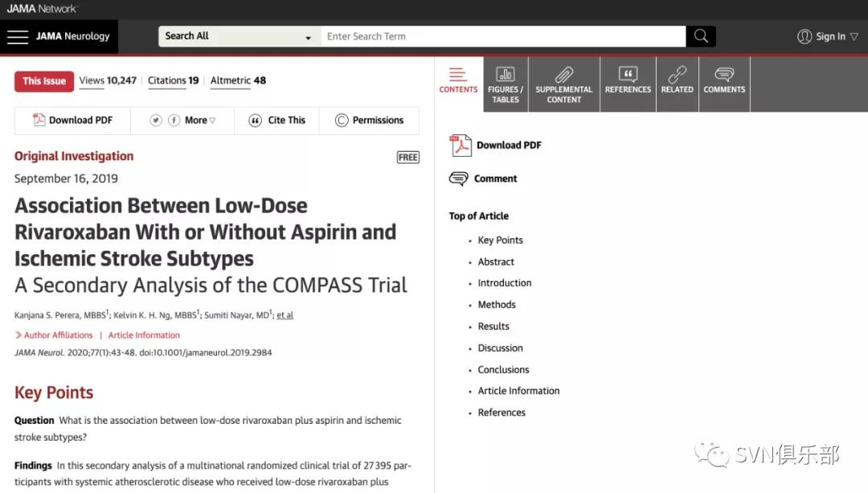Click the user account icon
The width and height of the screenshot is (868, 493).
pos(805,36)
